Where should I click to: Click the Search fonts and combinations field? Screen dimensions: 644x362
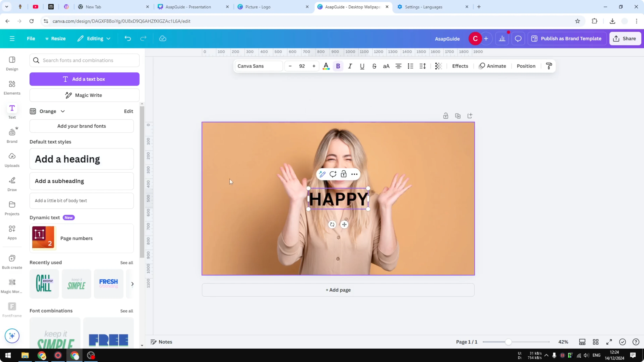click(84, 60)
